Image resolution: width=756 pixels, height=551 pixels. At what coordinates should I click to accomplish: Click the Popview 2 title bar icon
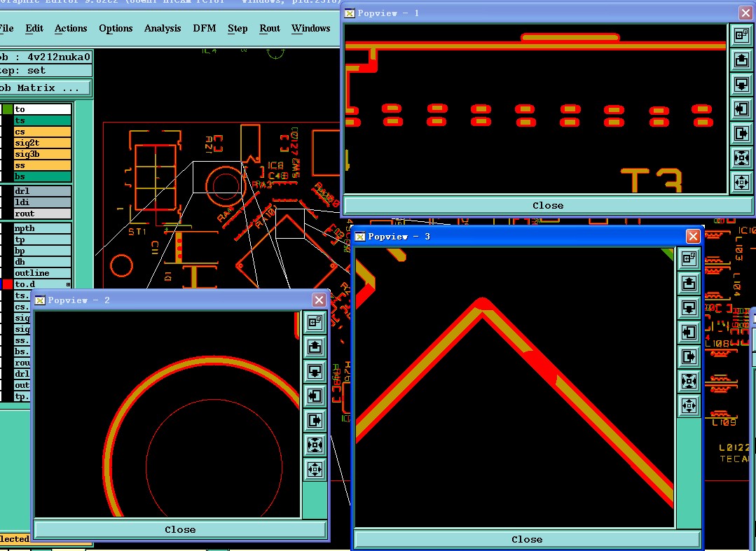point(40,300)
